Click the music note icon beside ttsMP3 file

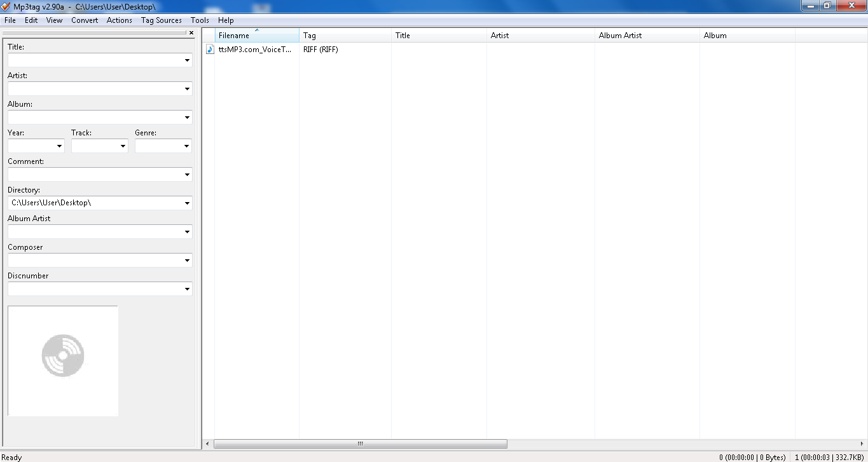pos(210,49)
